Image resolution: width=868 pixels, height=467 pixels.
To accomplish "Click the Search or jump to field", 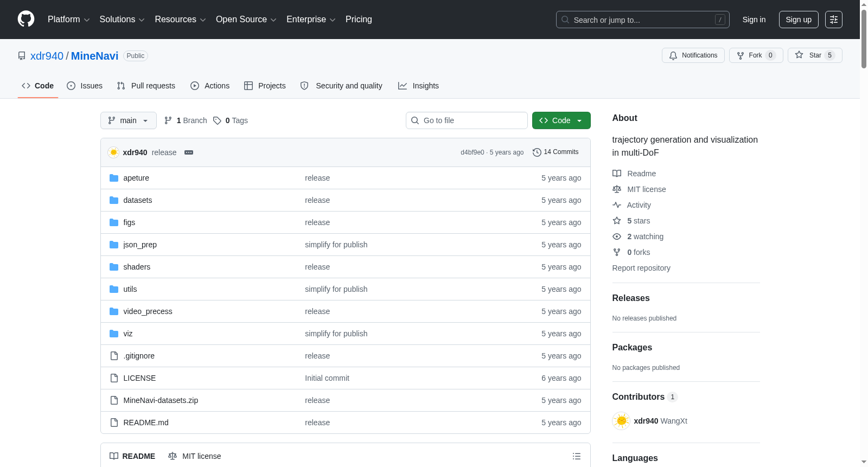I will click(643, 20).
